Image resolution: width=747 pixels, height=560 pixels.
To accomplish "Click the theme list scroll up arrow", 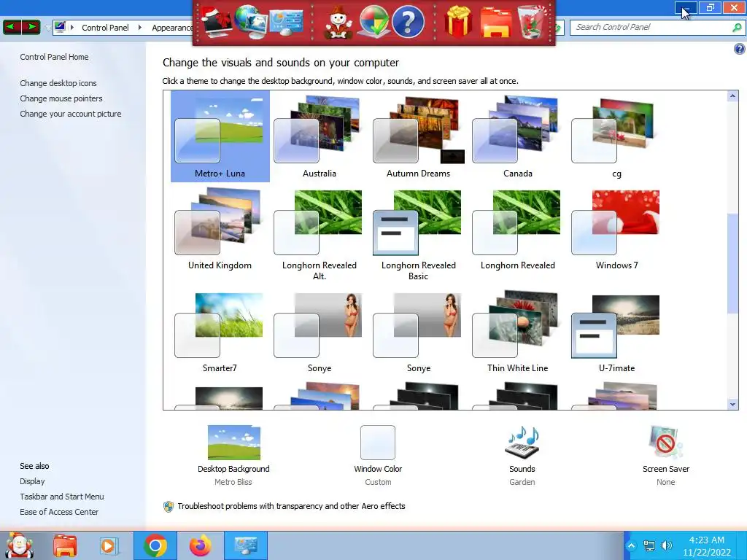I will 732,96.
